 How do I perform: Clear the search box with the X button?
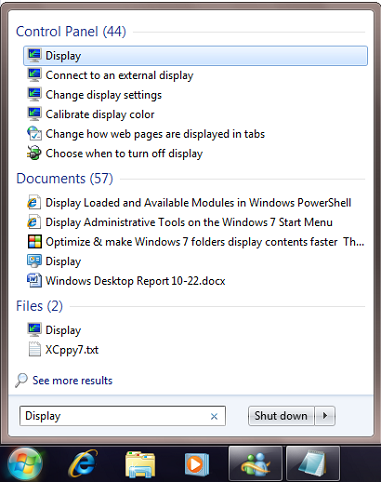coord(214,416)
